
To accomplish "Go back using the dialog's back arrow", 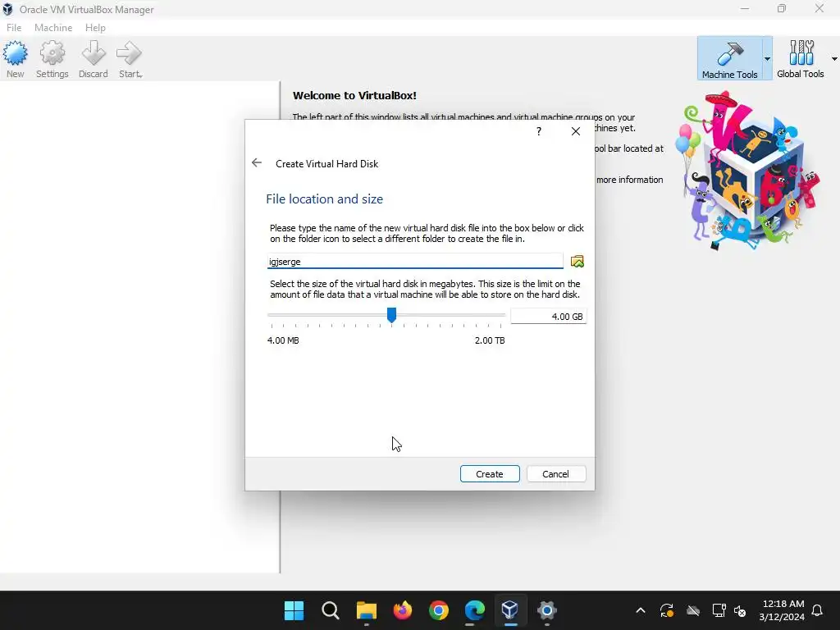I will point(257,163).
